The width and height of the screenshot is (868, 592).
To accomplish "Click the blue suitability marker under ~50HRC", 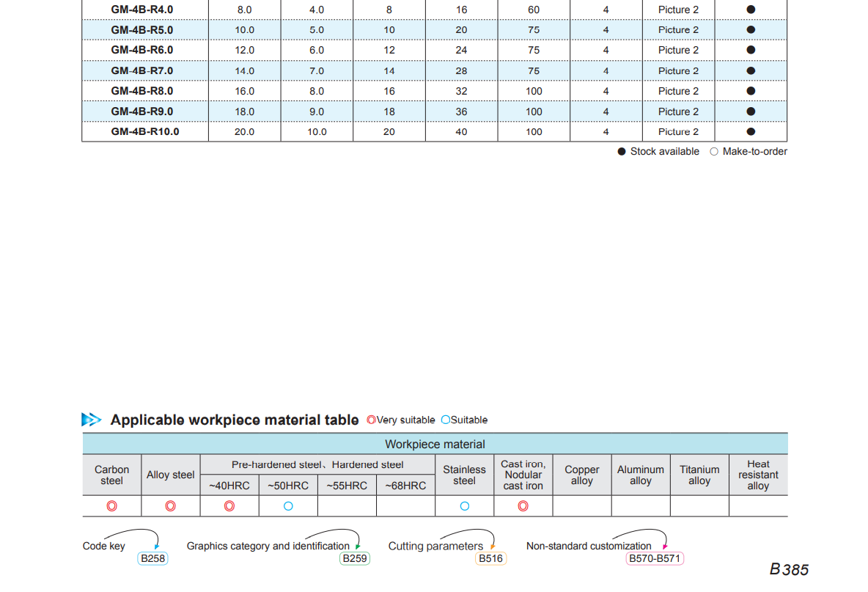I will [288, 506].
